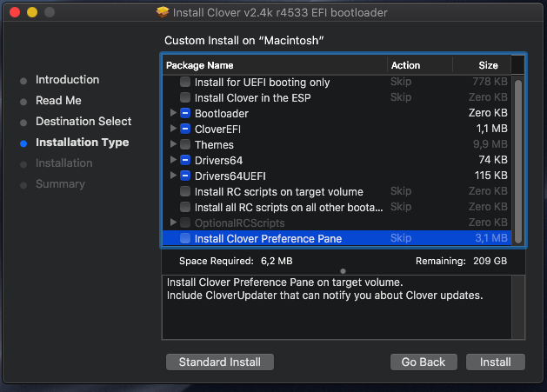
Task: Click the 115 KB size of Drivers64UEFI
Action: point(490,175)
